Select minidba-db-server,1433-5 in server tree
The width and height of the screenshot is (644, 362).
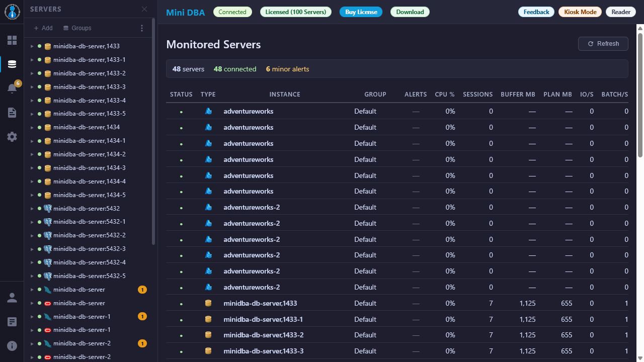pos(90,114)
